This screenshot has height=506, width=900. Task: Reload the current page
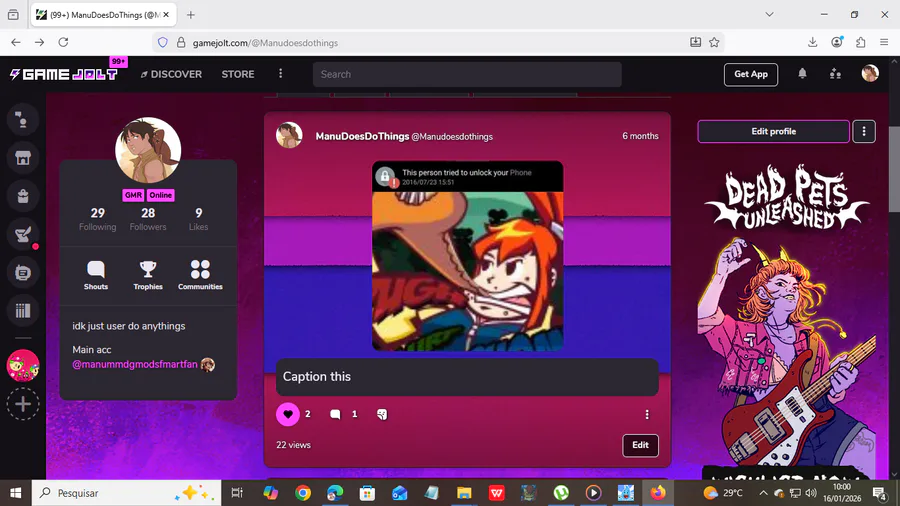tap(63, 42)
